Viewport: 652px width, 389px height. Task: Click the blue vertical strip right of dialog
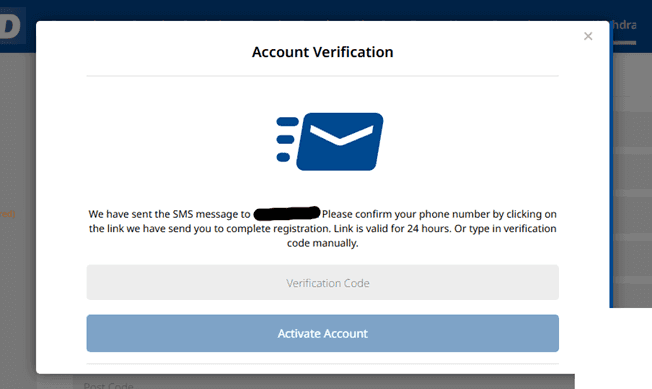pos(611,179)
